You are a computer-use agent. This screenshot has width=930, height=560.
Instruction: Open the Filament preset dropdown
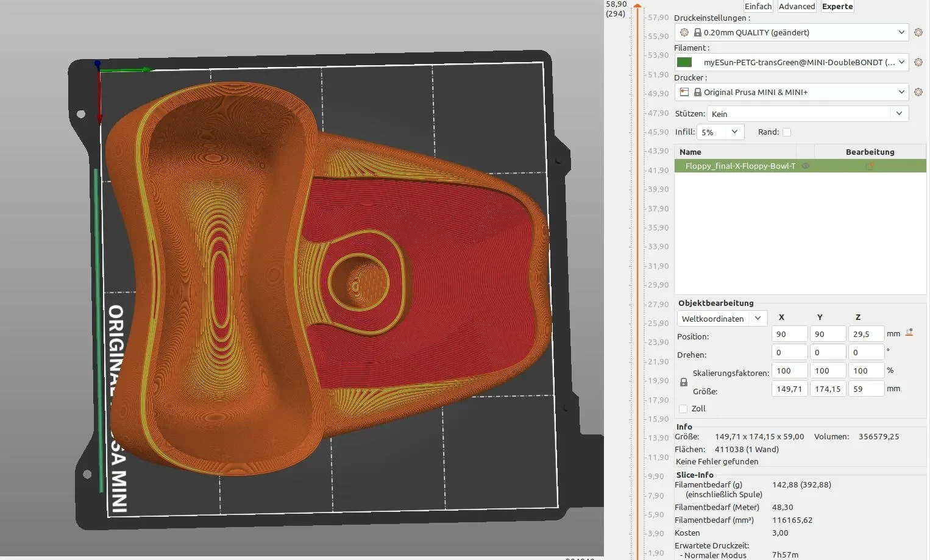coord(792,62)
